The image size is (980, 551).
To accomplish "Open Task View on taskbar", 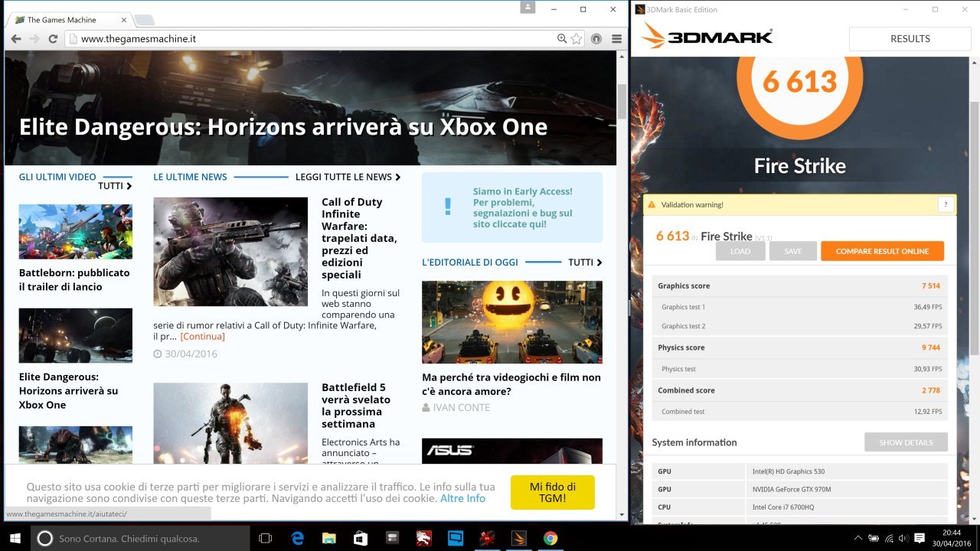I will pyautogui.click(x=266, y=538).
